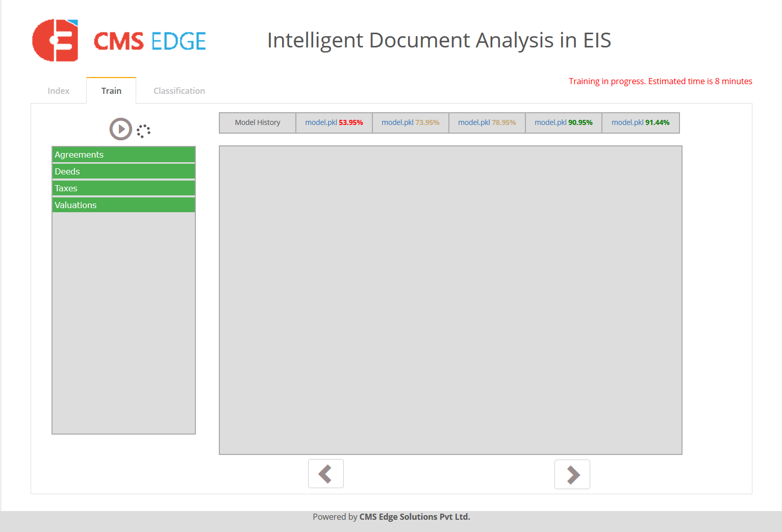This screenshot has width=782, height=532.
Task: Open model.pkl with 73.95% accuracy
Action: click(411, 122)
